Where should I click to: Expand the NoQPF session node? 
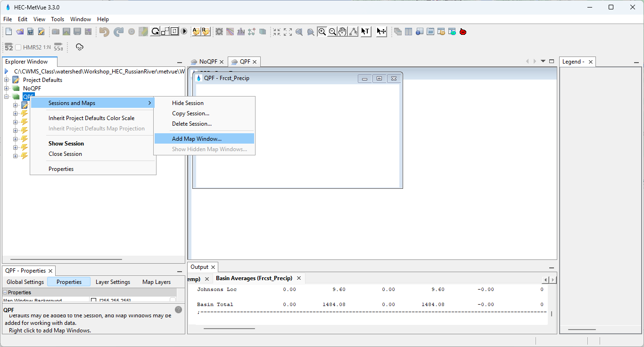coord(7,89)
